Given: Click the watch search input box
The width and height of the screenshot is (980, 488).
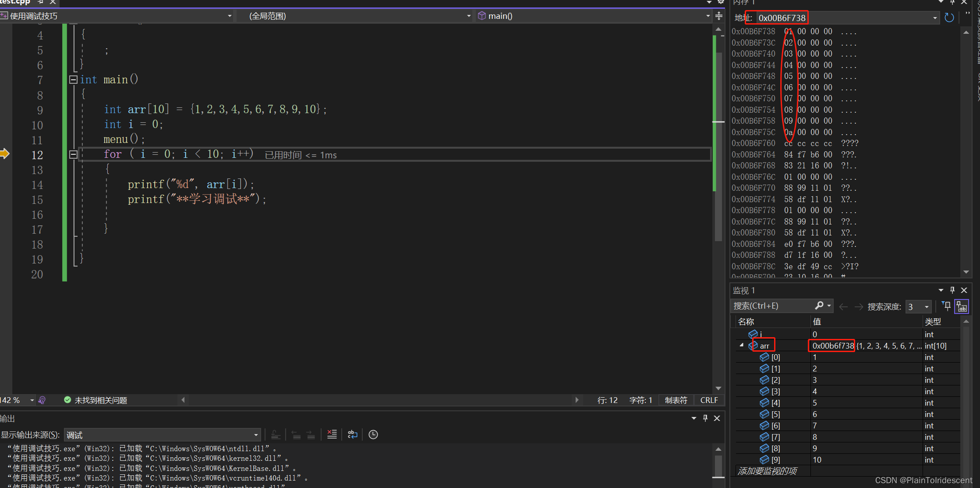Looking at the screenshot, I should coord(772,306).
